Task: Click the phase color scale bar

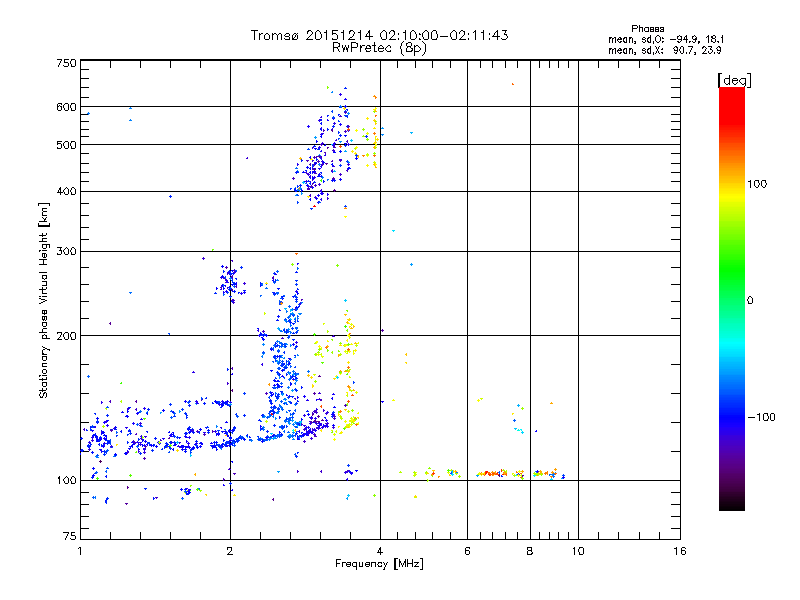Action: click(x=732, y=298)
